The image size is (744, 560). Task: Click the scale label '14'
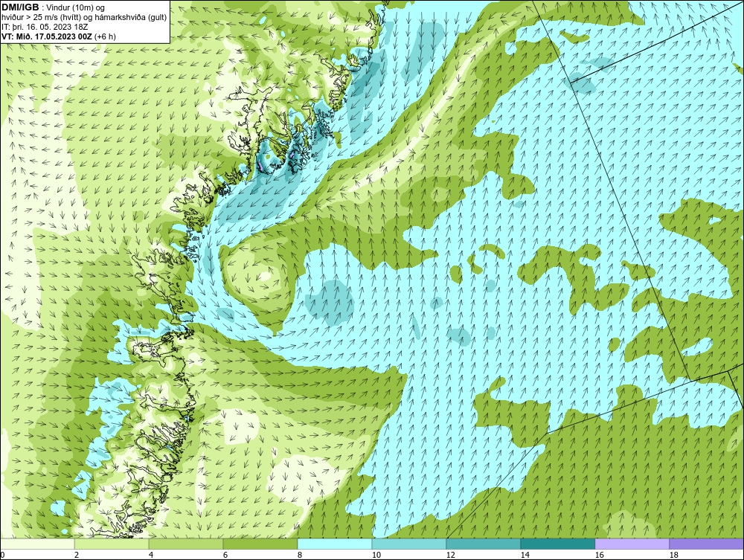click(x=525, y=555)
